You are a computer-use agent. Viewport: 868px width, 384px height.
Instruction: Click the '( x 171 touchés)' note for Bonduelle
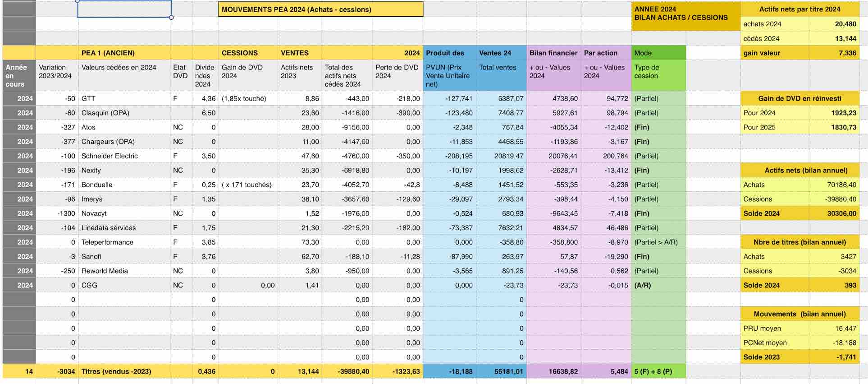tap(247, 185)
